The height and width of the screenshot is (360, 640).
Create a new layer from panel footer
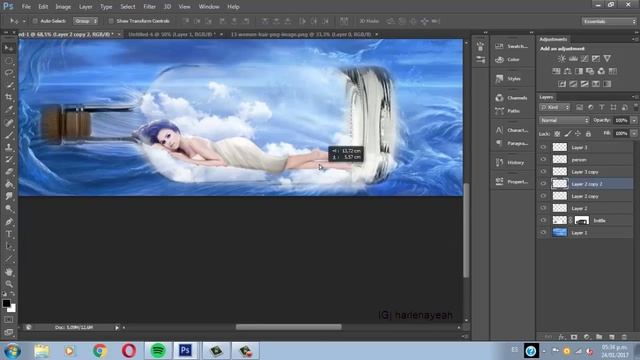click(612, 337)
